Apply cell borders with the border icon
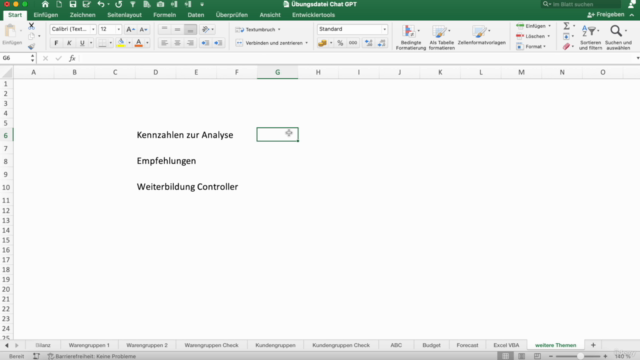 click(x=102, y=43)
